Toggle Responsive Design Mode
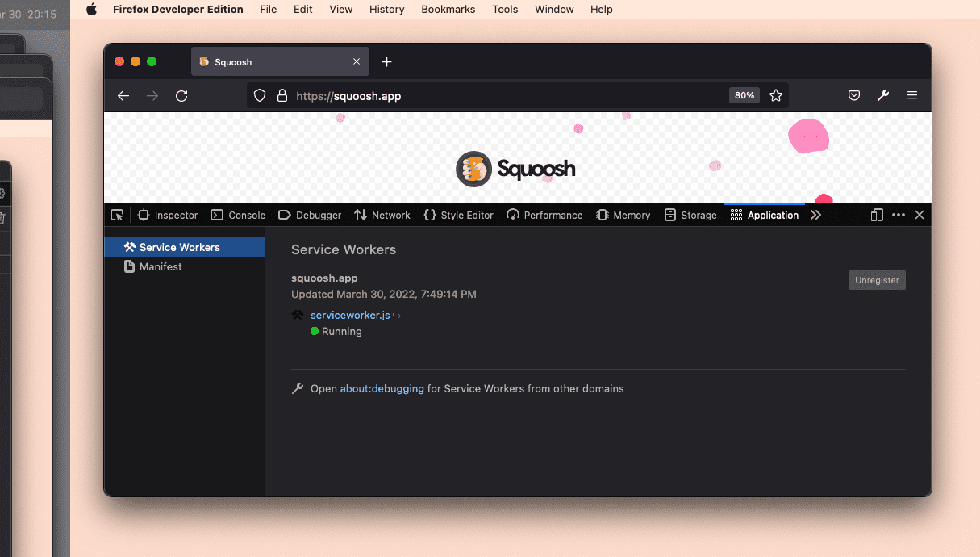The image size is (980, 557). [877, 215]
